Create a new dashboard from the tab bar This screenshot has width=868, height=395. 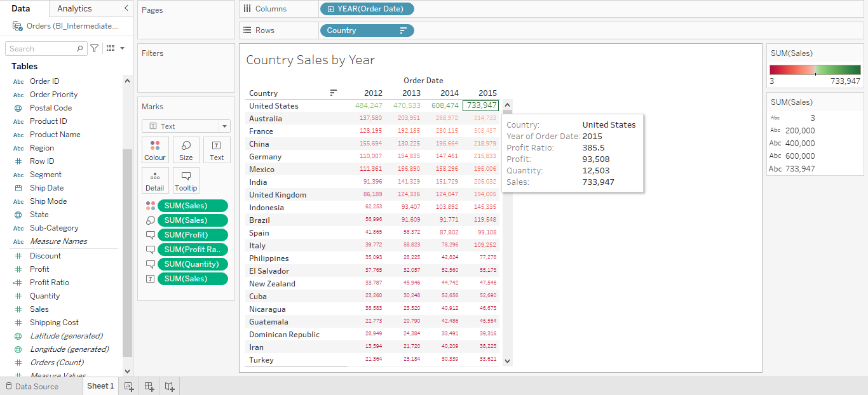point(149,386)
